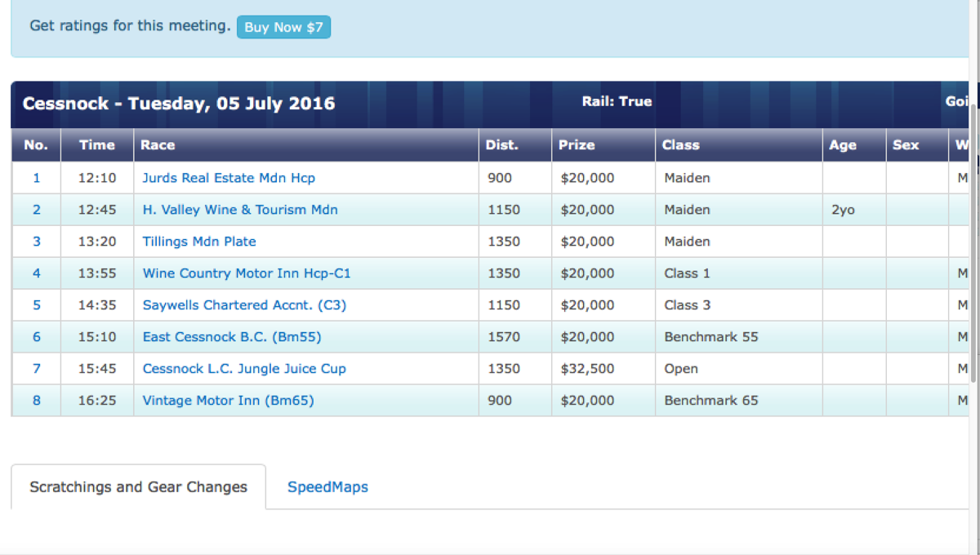Select the Scratchings and Gear Changes tab
Image resolution: width=980 pixels, height=555 pixels.
(138, 487)
